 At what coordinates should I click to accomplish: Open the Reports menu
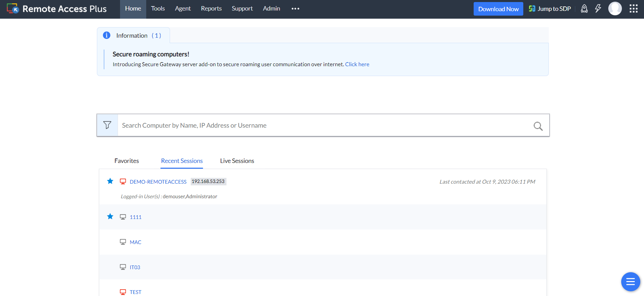click(x=211, y=9)
